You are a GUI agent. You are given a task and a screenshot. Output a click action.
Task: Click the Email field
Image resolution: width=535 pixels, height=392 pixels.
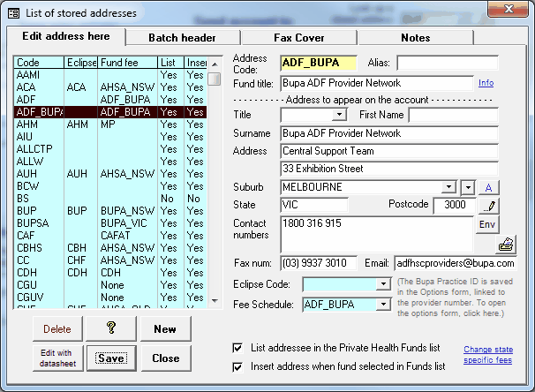(456, 263)
